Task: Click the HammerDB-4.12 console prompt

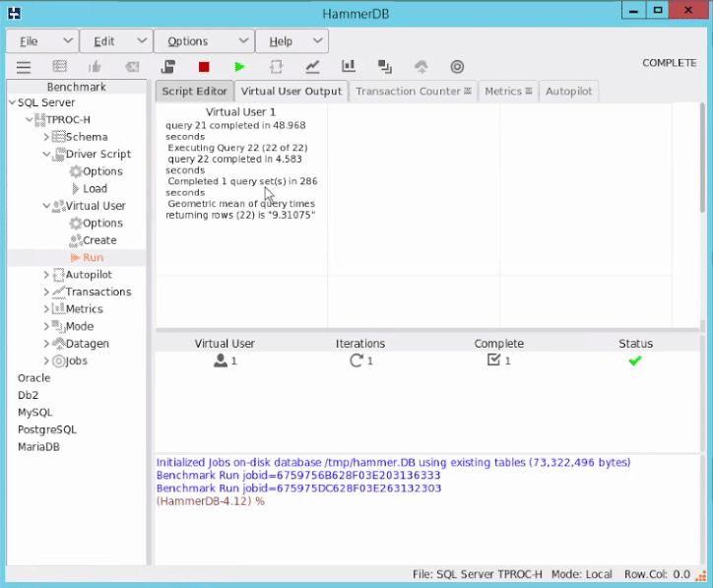Action: click(x=211, y=501)
